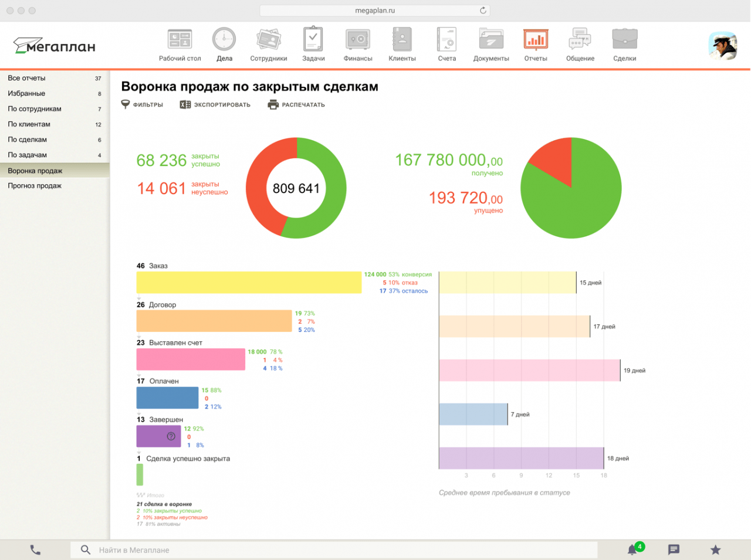Reload the page in the address bar

point(483,11)
